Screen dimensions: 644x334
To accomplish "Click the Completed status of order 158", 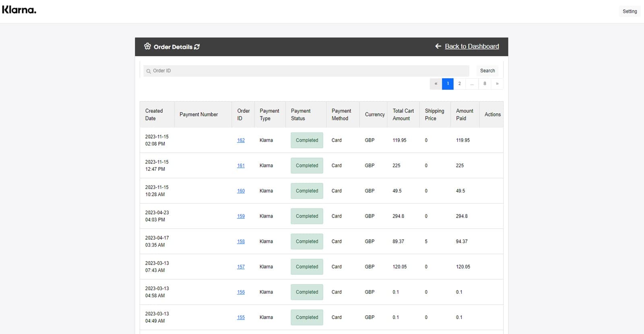I will 307,241.
